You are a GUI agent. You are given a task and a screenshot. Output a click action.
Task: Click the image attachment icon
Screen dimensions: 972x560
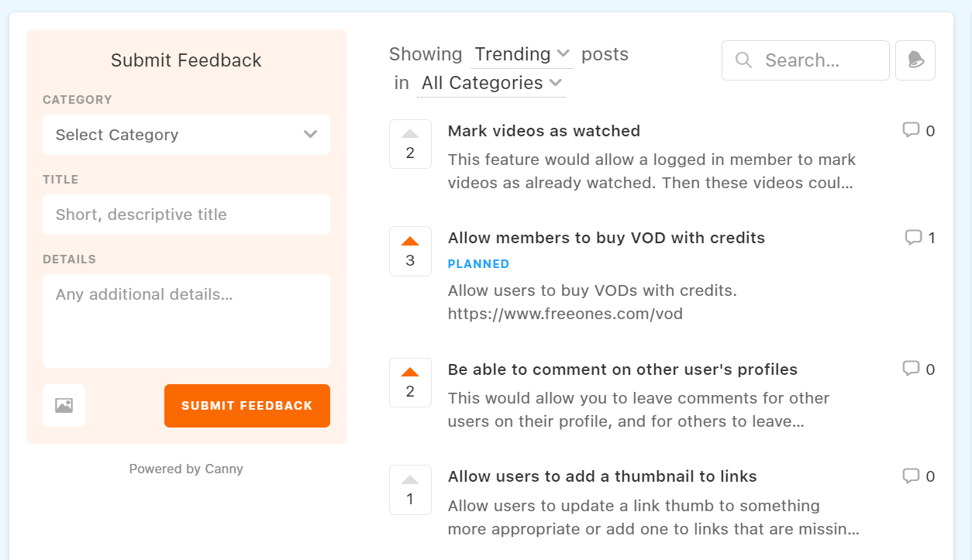tap(64, 405)
